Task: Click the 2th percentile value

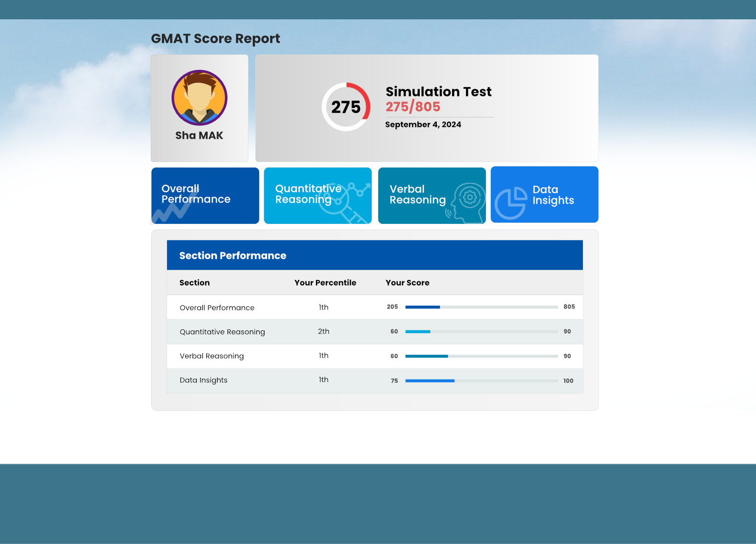Action: pyautogui.click(x=324, y=331)
